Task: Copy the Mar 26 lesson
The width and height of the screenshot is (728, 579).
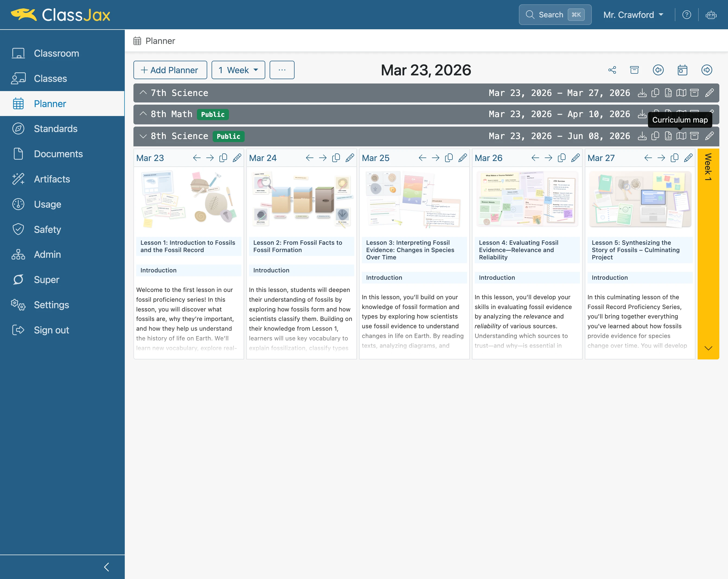Action: click(x=561, y=158)
